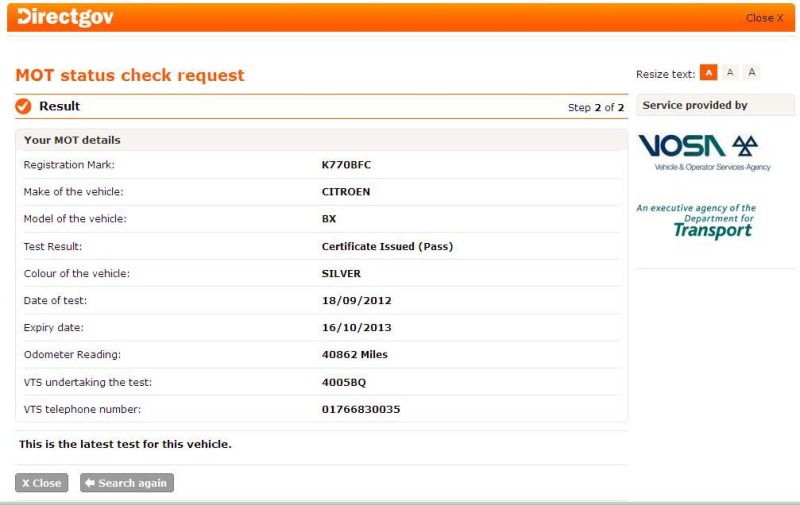Click the vehicle make CITROEN
The image size is (800, 505).
point(345,192)
